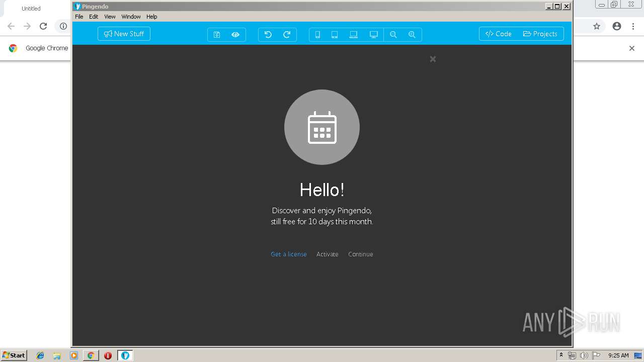Open Chrome three-dot menu

(633, 26)
